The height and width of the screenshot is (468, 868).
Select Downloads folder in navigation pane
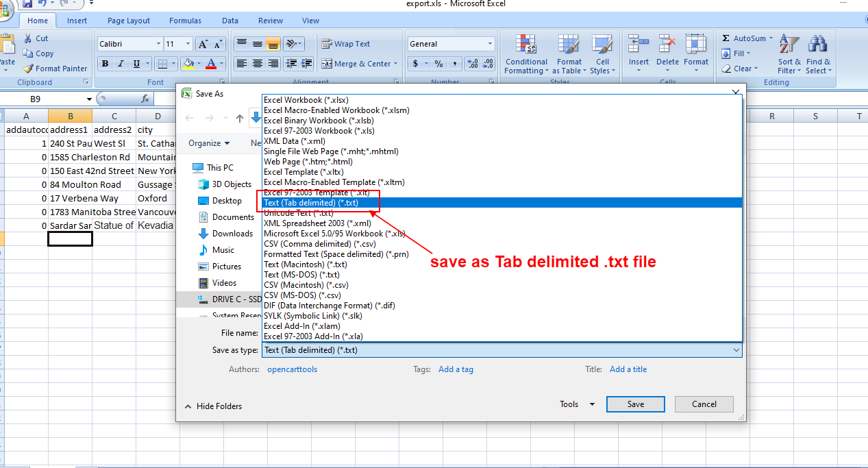coord(232,234)
